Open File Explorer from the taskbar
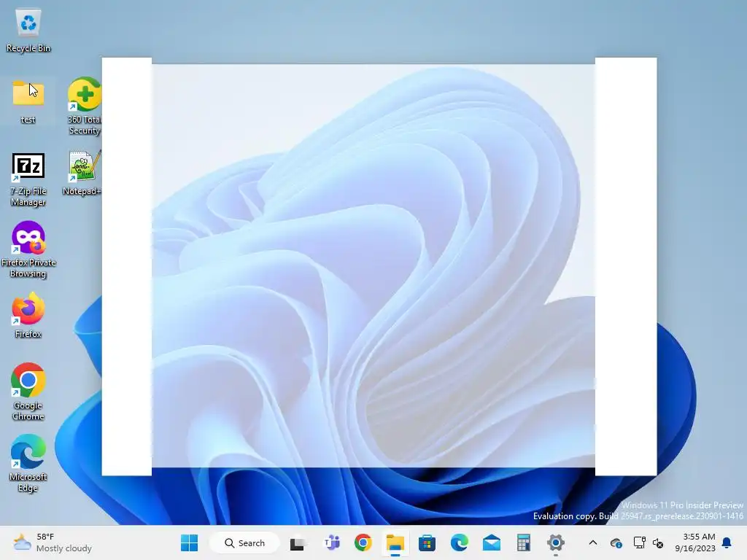The image size is (747, 560). click(x=395, y=542)
